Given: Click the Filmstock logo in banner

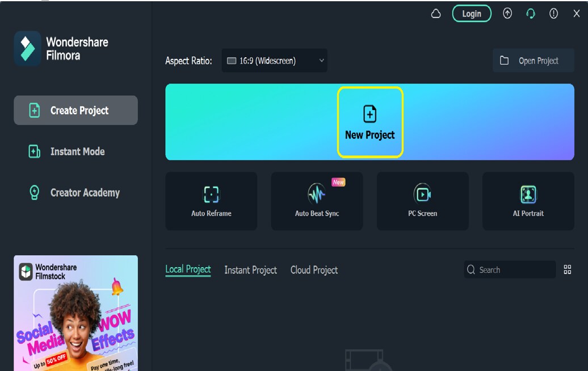Looking at the screenshot, I should pos(26,272).
